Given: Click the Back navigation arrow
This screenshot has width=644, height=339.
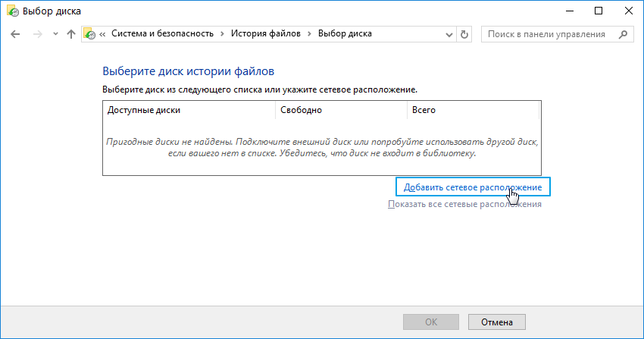Looking at the screenshot, I should (16, 34).
